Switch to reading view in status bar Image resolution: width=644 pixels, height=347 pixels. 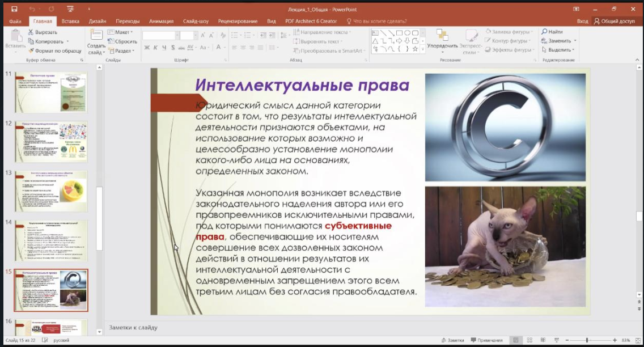543,340
